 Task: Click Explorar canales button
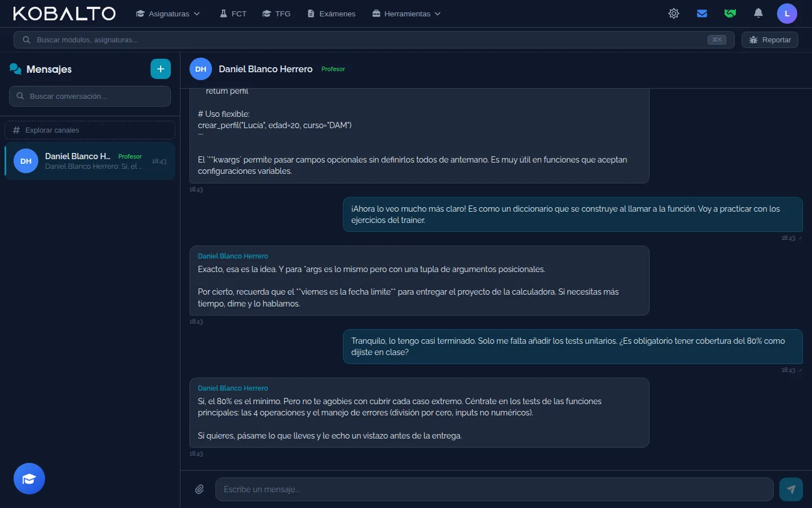click(x=90, y=130)
